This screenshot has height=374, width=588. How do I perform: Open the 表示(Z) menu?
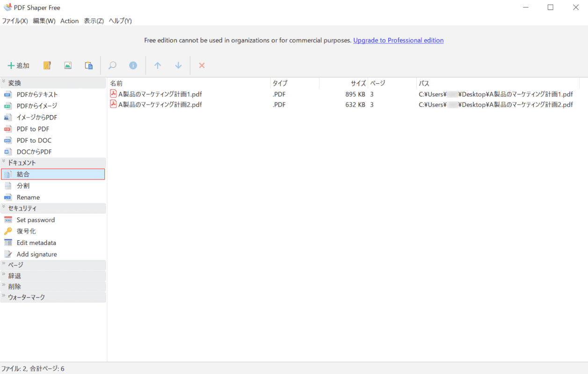(94, 21)
